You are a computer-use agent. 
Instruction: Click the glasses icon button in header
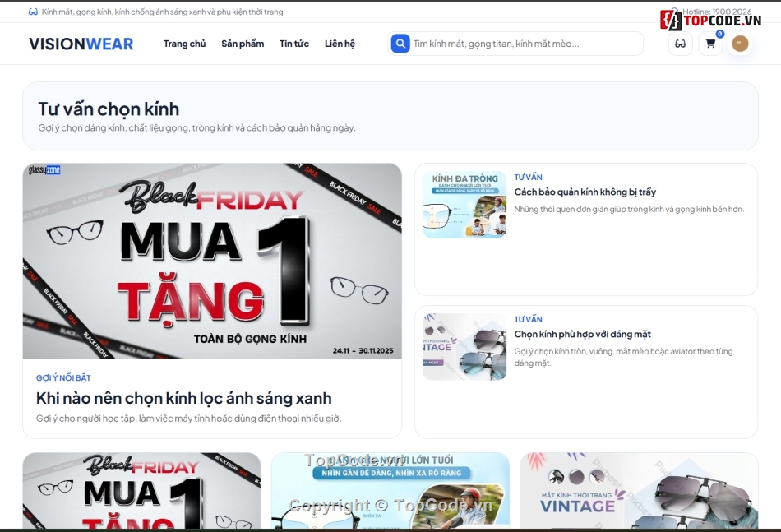point(681,44)
